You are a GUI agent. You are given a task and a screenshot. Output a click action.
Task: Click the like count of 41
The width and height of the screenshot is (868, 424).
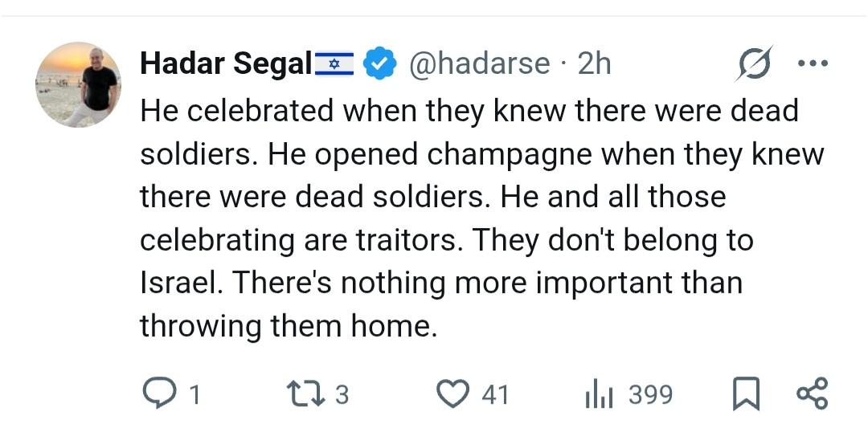tap(495, 394)
